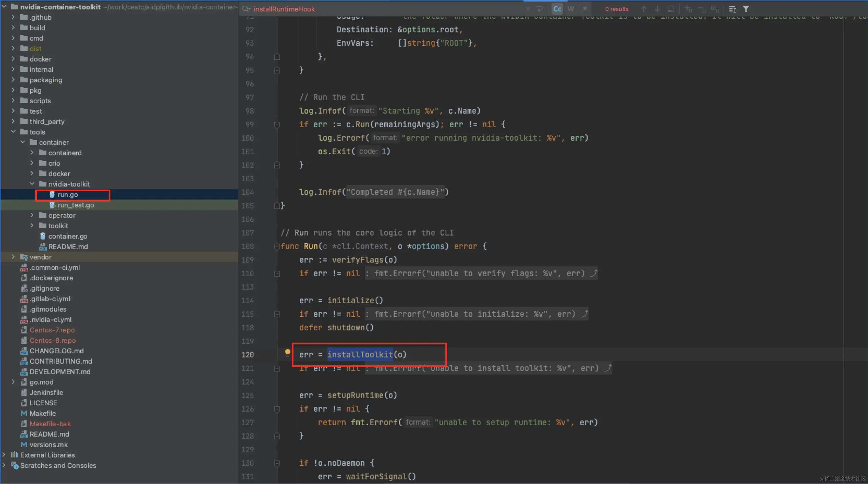Open run_test.go in project tree
Screen dimensions: 868x484
75,205
